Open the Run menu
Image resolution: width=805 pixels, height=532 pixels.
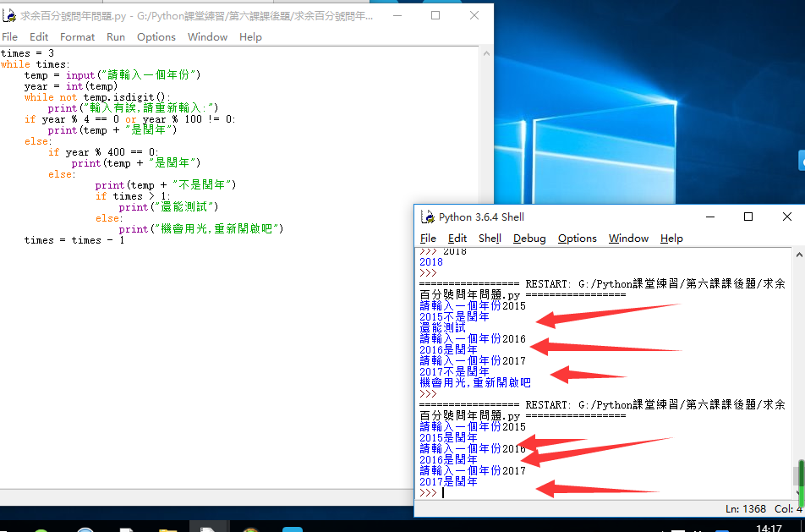[116, 37]
